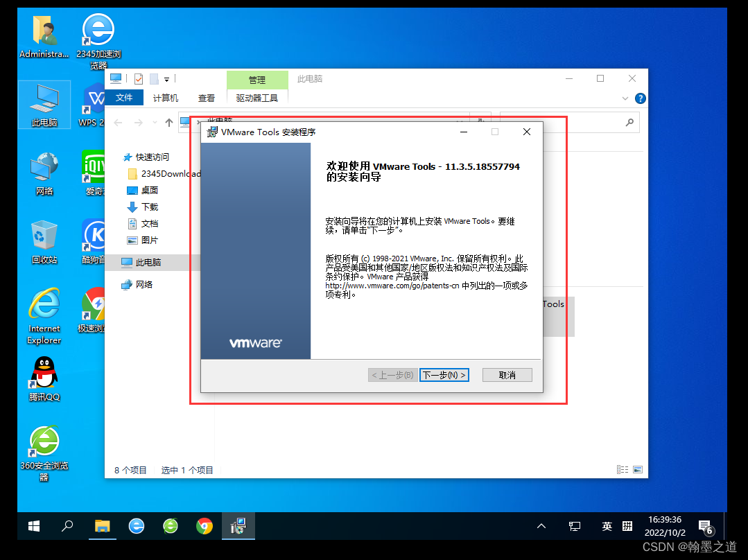Screen dimensions: 748x560
Task: Click the properties checkmark quick access icon
Action: [x=139, y=79]
